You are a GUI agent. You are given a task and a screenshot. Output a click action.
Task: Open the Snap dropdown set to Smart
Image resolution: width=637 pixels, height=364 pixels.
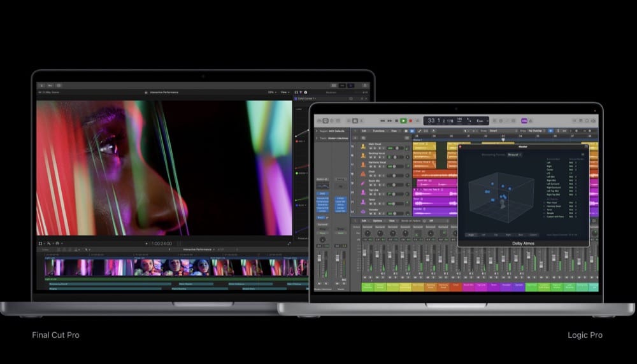pos(504,131)
